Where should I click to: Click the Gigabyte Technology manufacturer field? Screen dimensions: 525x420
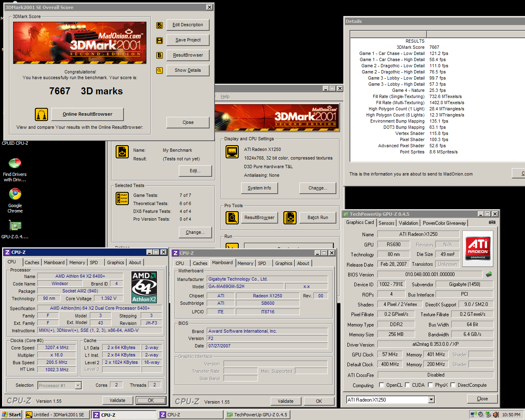(267, 279)
